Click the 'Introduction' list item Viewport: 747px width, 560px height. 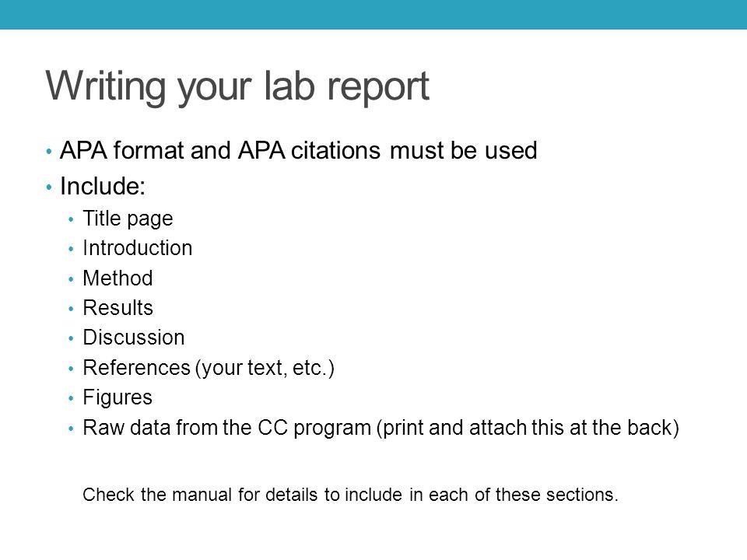(x=137, y=248)
